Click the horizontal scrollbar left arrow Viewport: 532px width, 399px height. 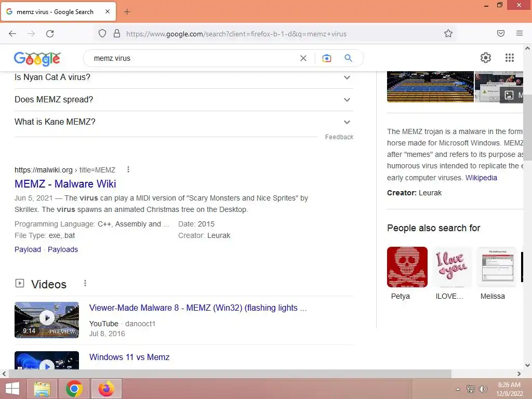coord(4,374)
